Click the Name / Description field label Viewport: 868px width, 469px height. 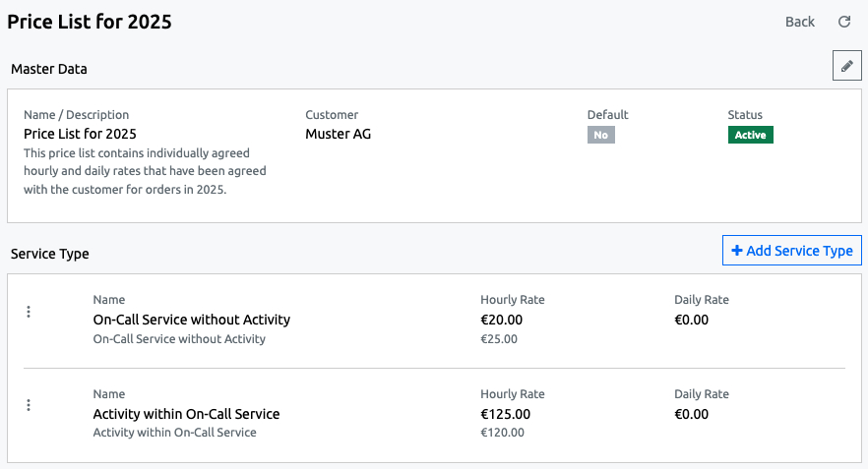pos(77,114)
